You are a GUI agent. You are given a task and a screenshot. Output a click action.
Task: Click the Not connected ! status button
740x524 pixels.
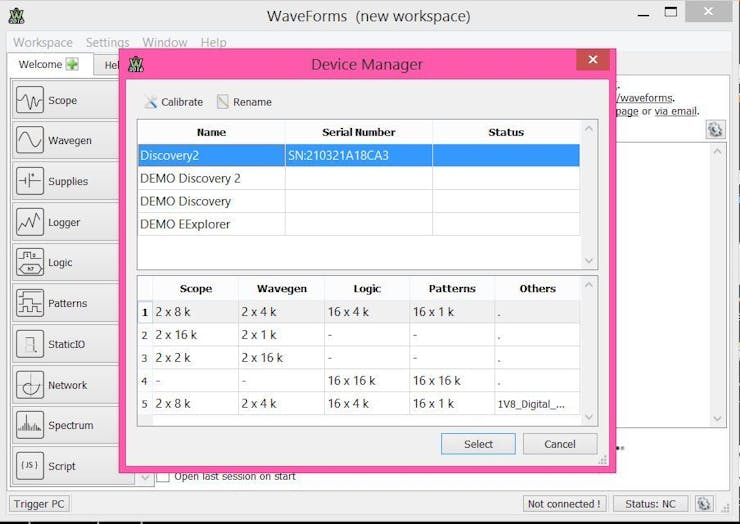(x=564, y=504)
